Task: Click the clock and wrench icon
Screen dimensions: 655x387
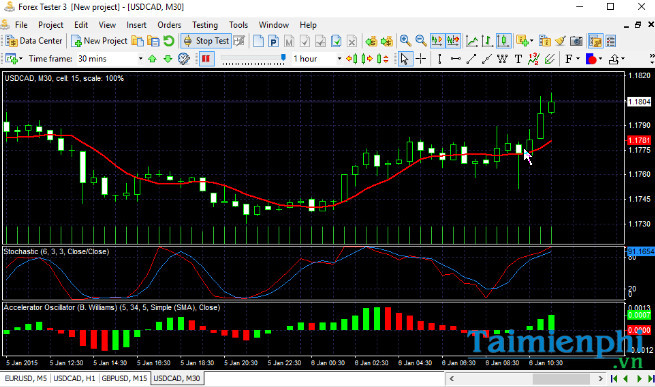Action: [184, 59]
